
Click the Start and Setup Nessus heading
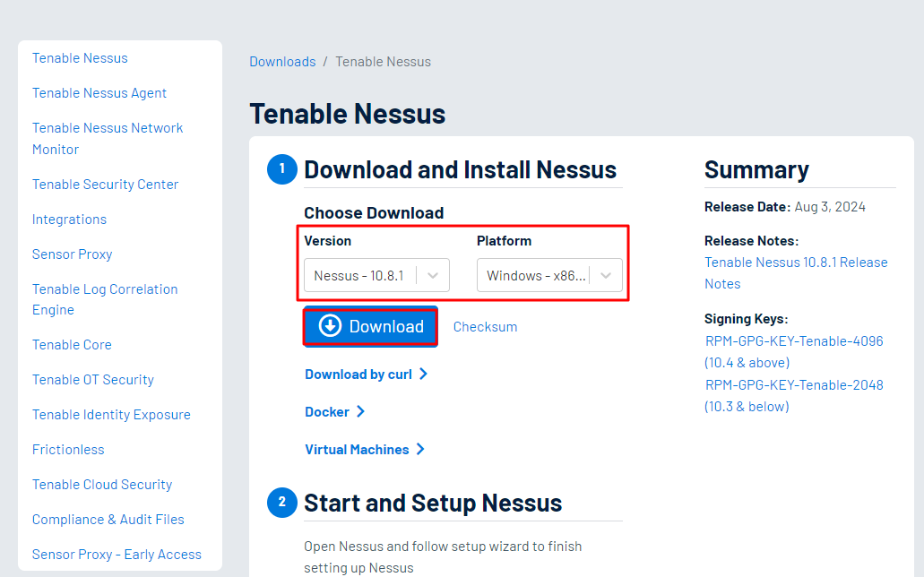tap(433, 504)
